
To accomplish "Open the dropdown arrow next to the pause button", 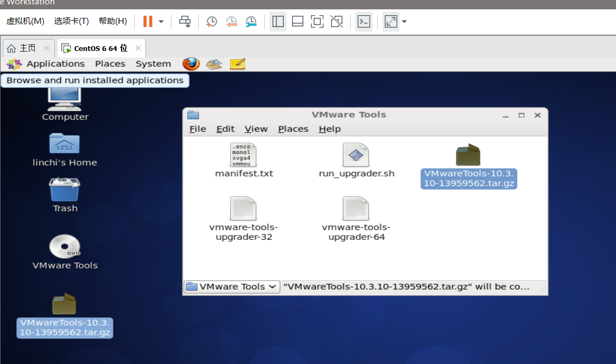I will [x=161, y=22].
